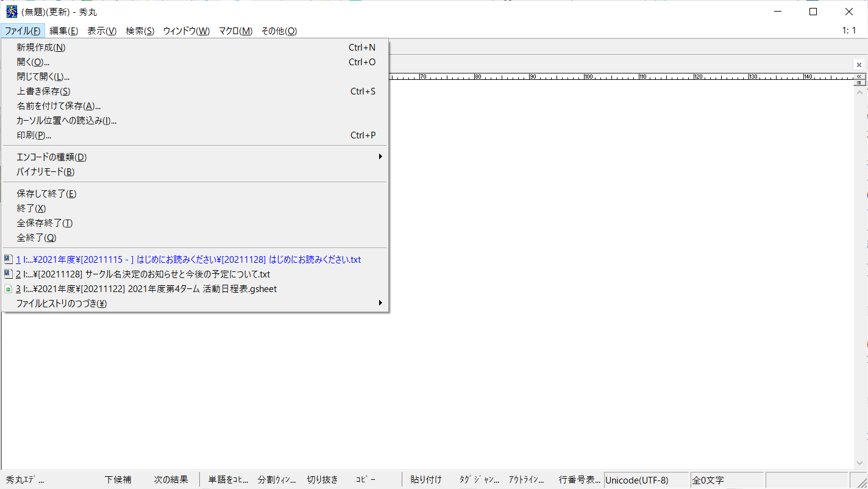Toggle バイナリモード(B) in the File menu
This screenshot has height=489, width=868.
[x=46, y=172]
